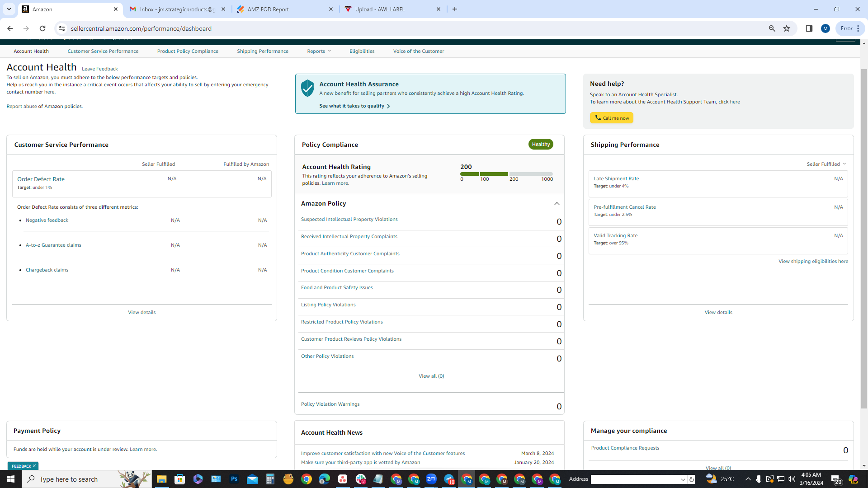
Task: Expand the Seller Fulfilled shipping dropdown
Action: (x=826, y=164)
